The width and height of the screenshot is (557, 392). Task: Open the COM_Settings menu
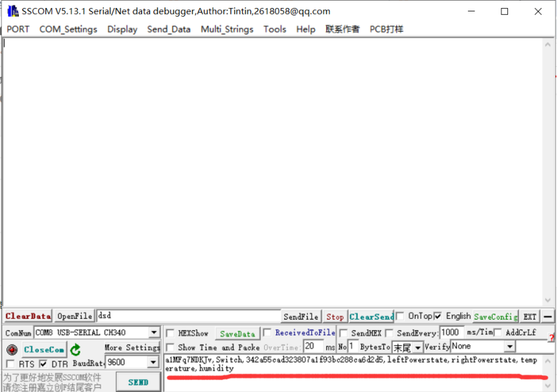68,29
